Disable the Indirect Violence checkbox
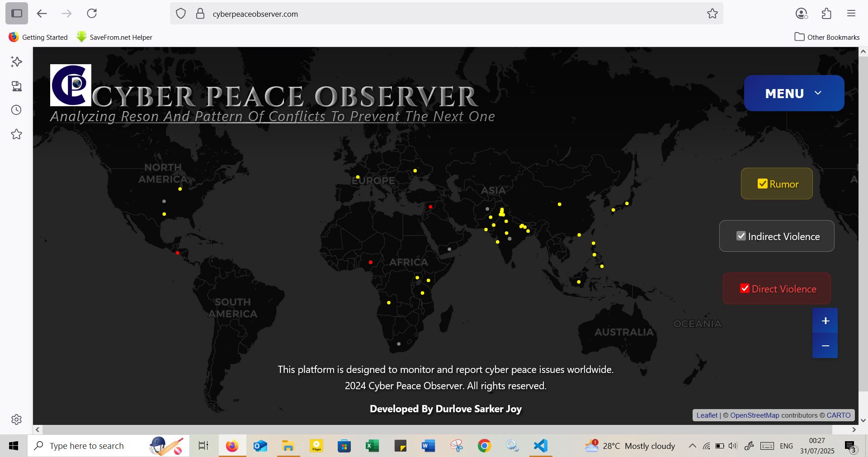This screenshot has height=457, width=868. [741, 236]
